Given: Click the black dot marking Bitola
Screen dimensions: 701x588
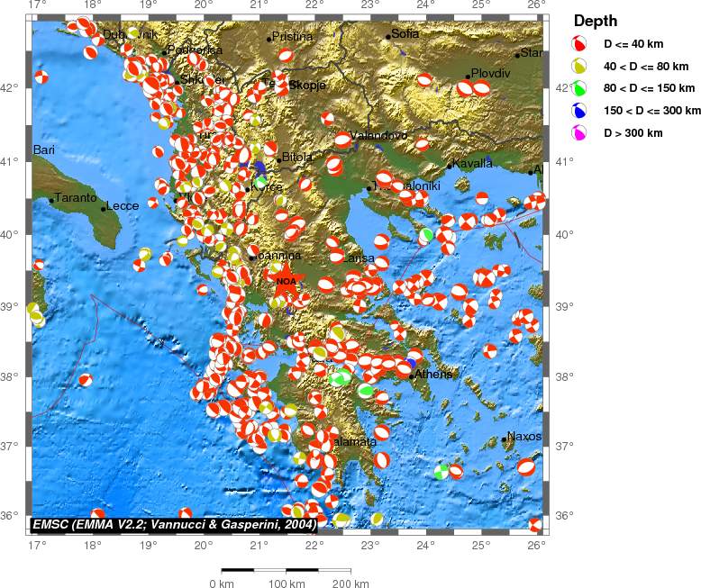Looking at the screenshot, I should coord(279,160).
